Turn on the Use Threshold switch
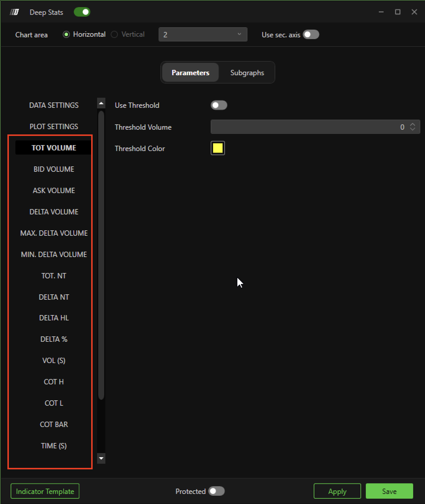 click(219, 105)
